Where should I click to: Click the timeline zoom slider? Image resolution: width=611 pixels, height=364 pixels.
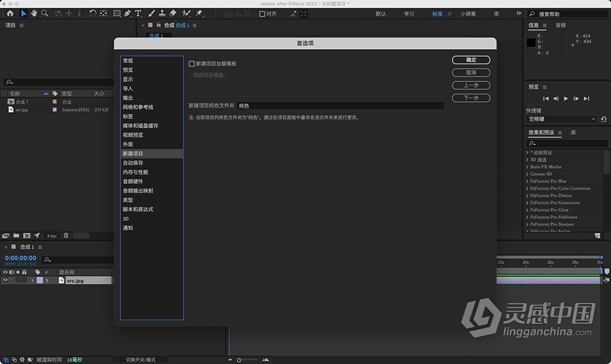pyautogui.click(x=248, y=360)
